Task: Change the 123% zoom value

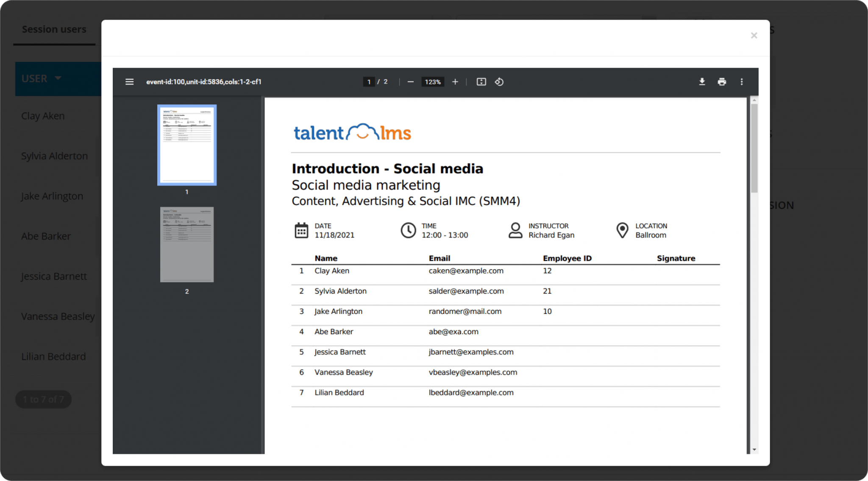Action: point(432,81)
